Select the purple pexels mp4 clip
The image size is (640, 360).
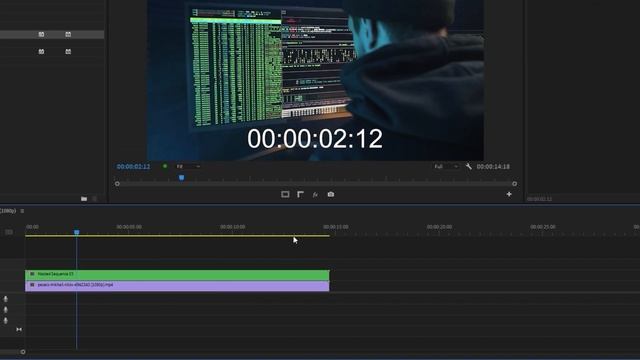(177, 286)
